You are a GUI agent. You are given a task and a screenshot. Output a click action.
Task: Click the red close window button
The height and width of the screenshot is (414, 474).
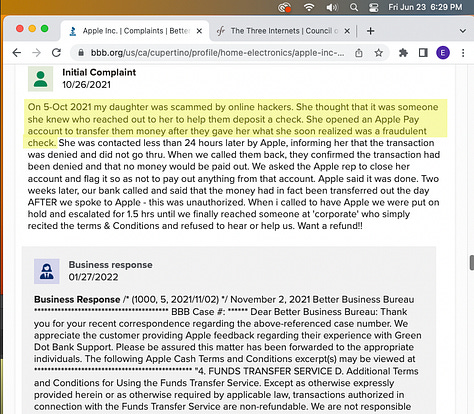[20, 29]
